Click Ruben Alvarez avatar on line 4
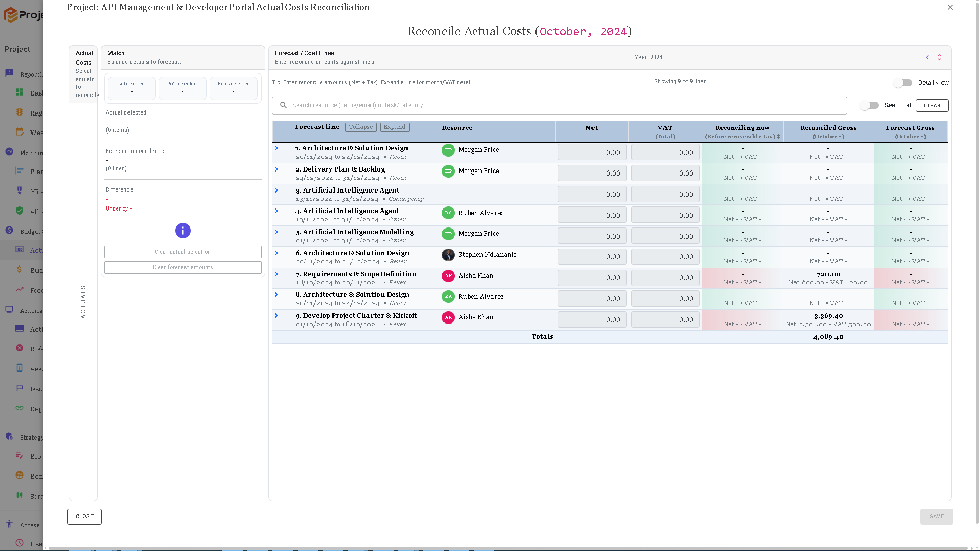The image size is (980, 551). click(x=448, y=213)
